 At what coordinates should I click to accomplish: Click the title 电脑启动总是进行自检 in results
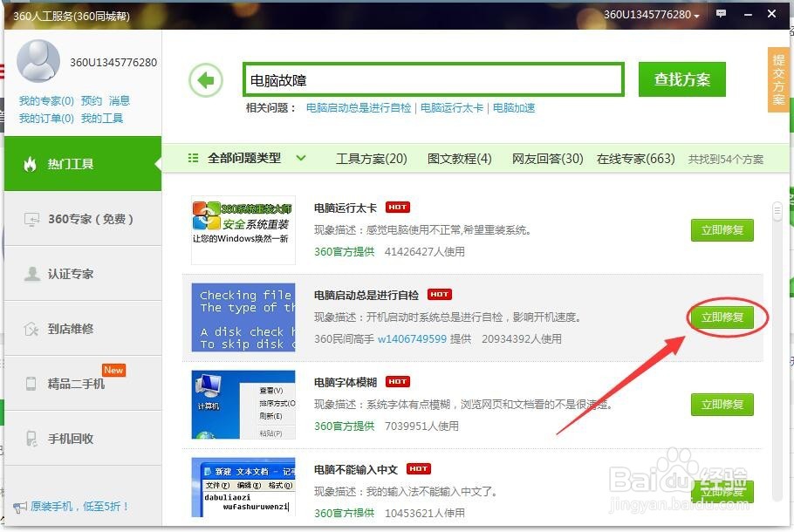pos(366,295)
